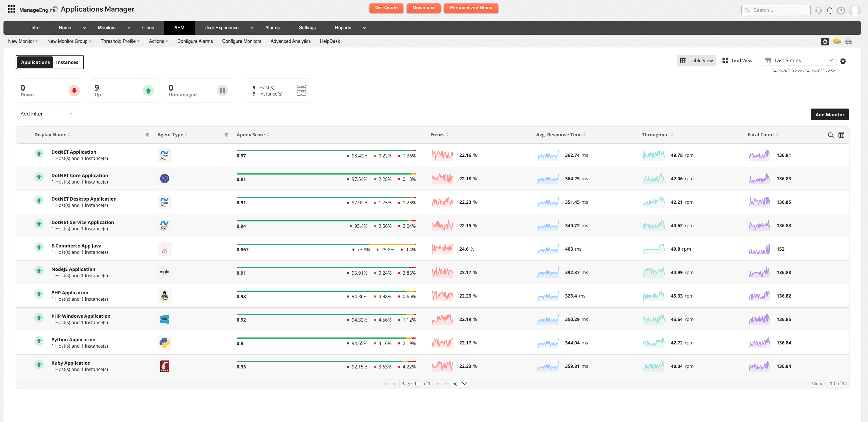
Task: Switch to the APM tab
Action: pyautogui.click(x=179, y=27)
